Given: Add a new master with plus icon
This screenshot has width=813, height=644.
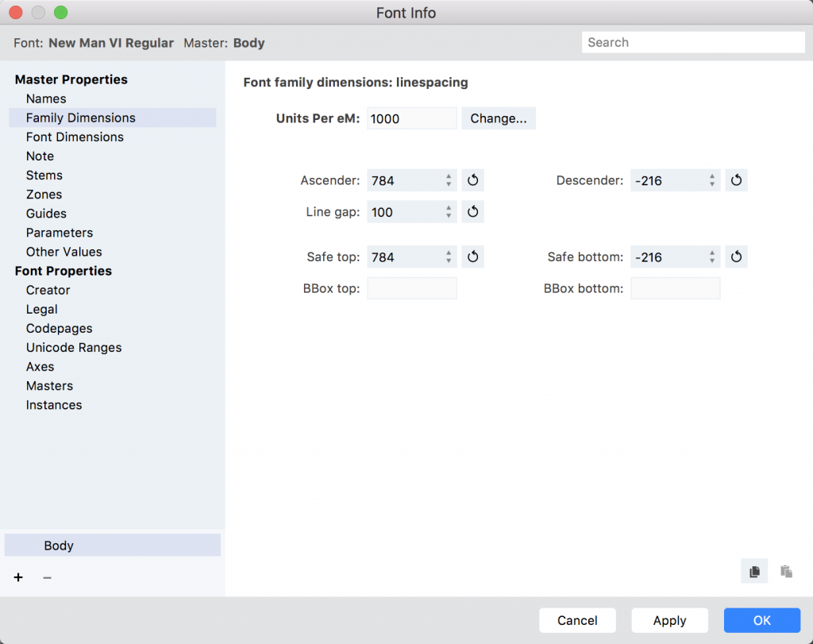Looking at the screenshot, I should (18, 577).
